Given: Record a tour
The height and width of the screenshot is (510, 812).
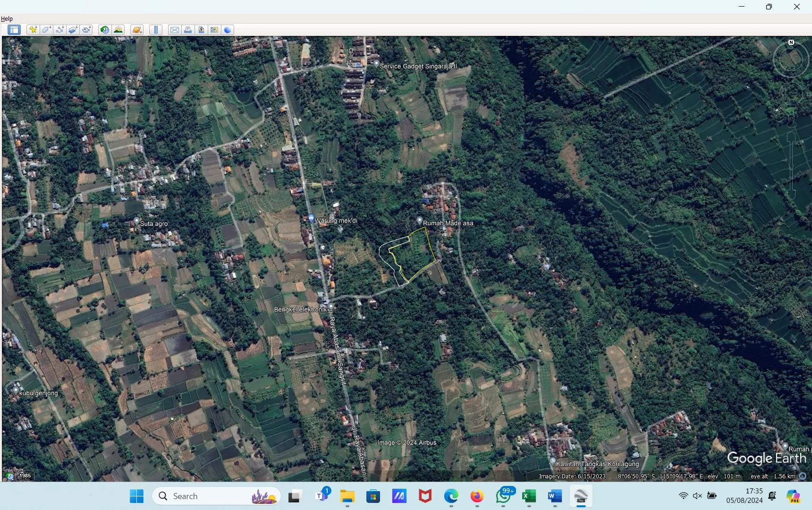Looking at the screenshot, I should 86,30.
